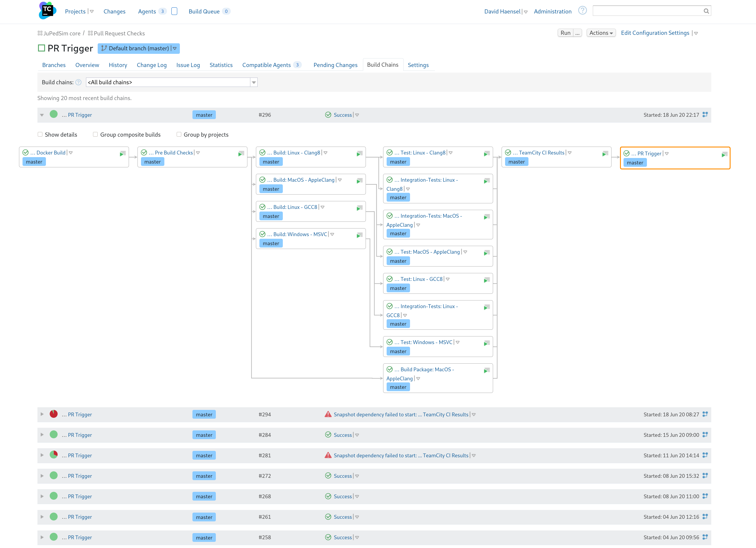Image resolution: width=756 pixels, height=548 pixels.
Task: Open build chain icon for build #284
Action: (705, 434)
